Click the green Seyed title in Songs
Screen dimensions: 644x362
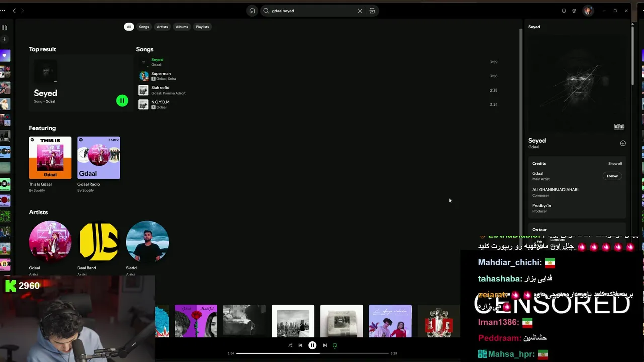point(157,60)
